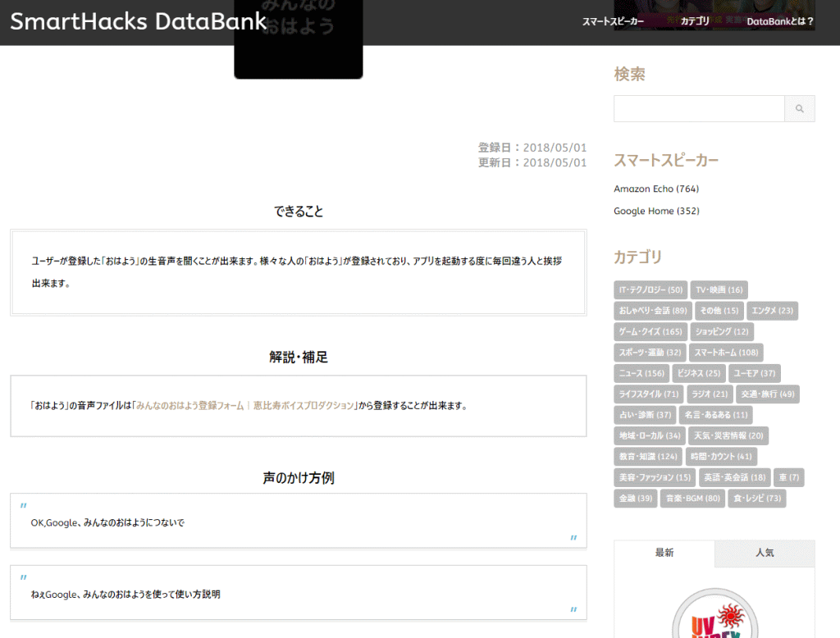Open Google Home (352) link
The image size is (840, 638).
(657, 211)
